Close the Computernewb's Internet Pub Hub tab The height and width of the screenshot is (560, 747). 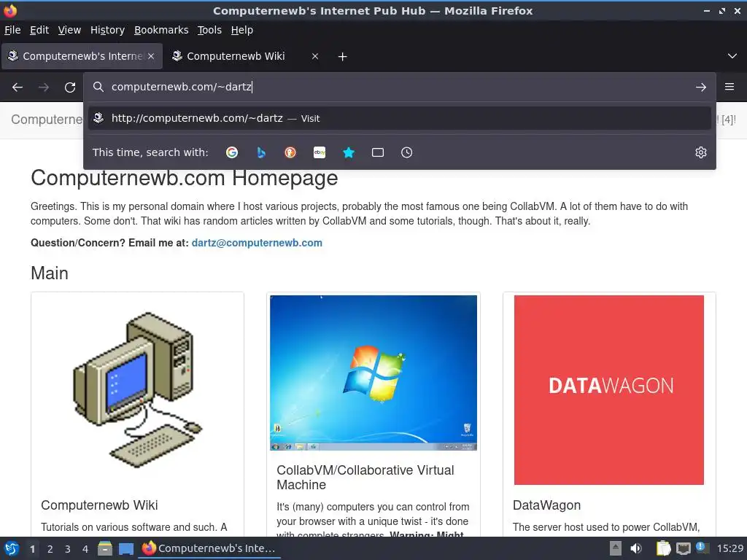click(151, 56)
